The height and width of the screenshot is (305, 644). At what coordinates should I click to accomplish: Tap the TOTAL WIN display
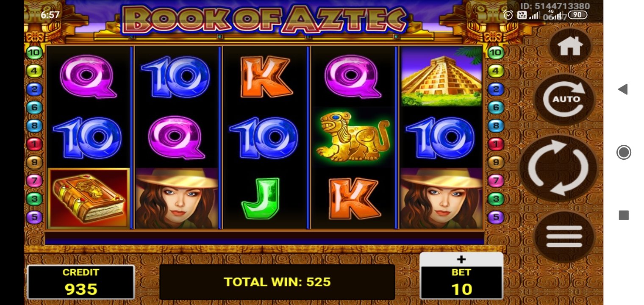pyautogui.click(x=277, y=282)
